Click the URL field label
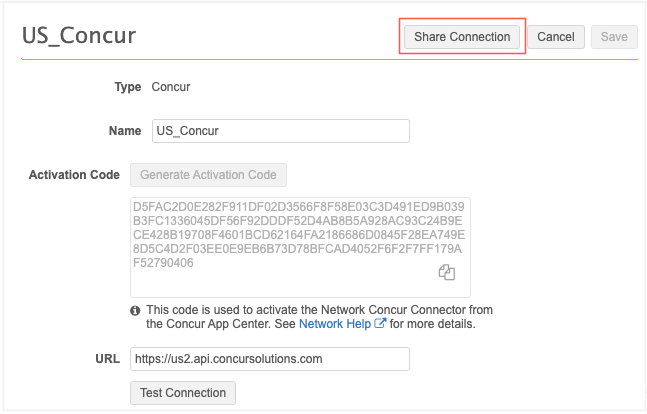The image size is (647, 414). pos(106,358)
